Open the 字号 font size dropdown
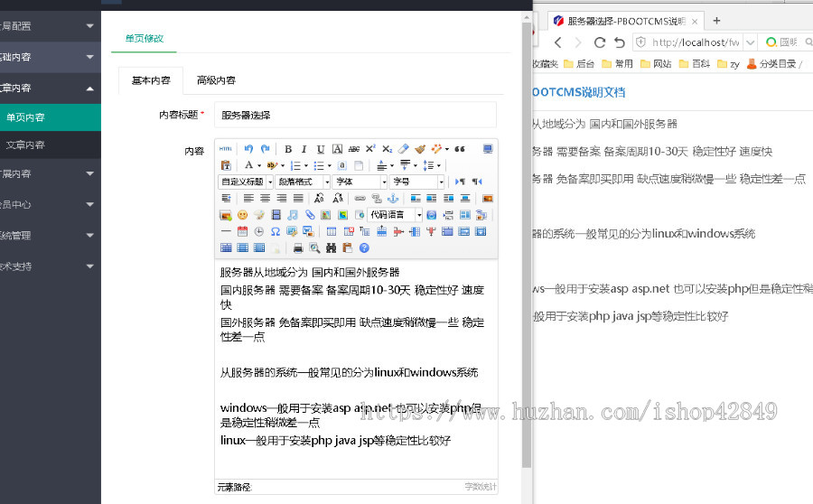The image size is (813, 504). (x=416, y=182)
